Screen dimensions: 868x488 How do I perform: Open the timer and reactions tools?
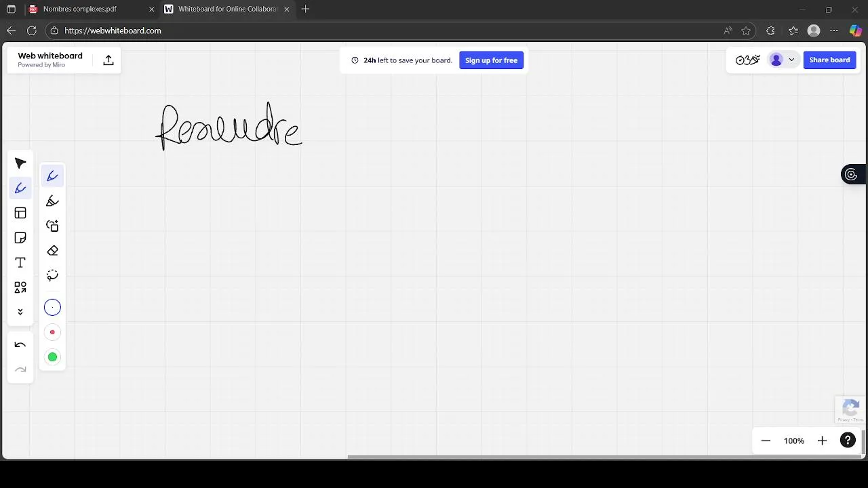tap(747, 60)
